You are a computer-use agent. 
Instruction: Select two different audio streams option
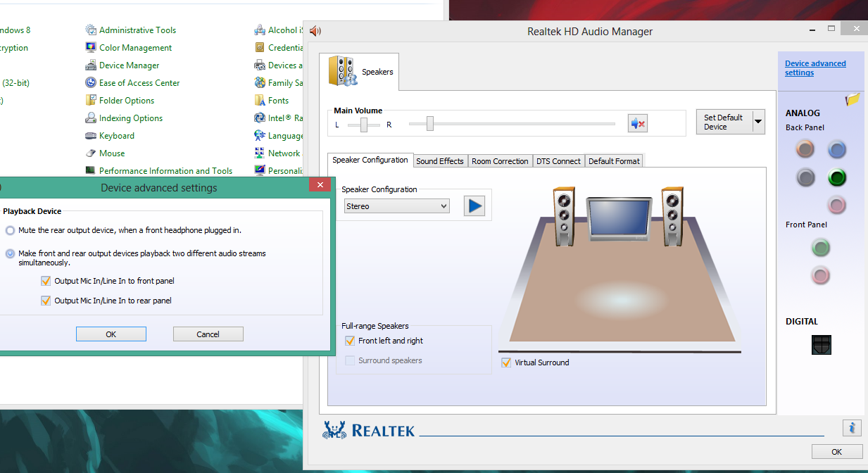(10, 253)
